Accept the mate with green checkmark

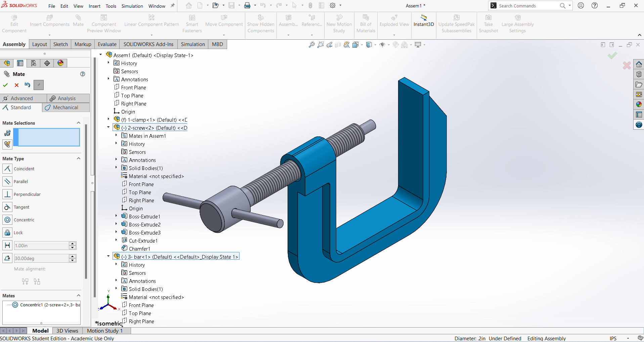(x=5, y=85)
